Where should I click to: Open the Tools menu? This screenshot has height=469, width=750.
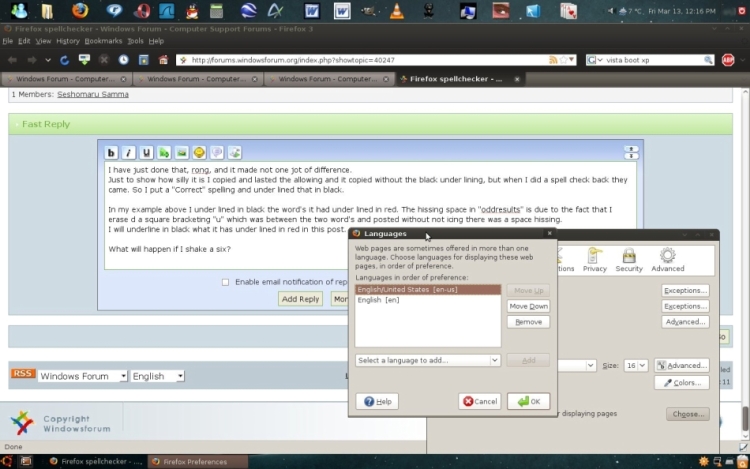135,41
